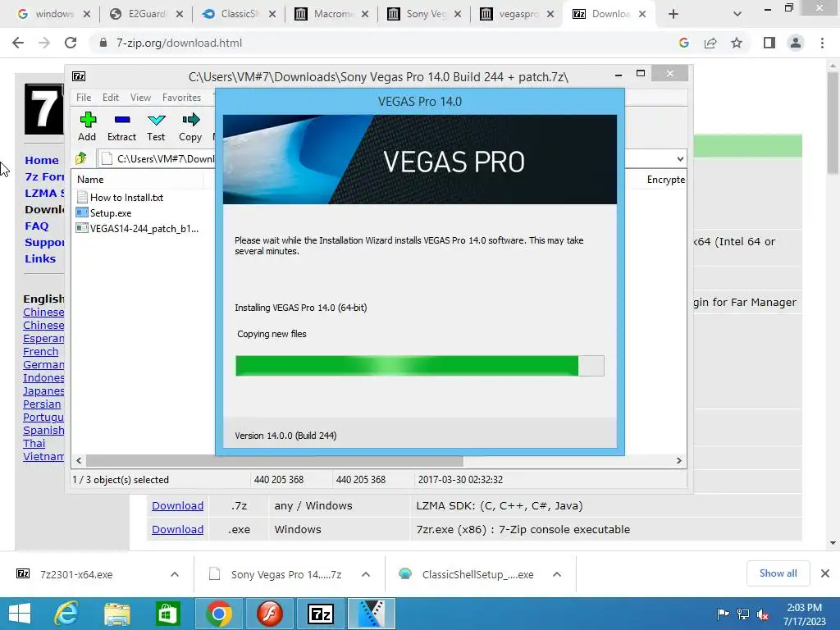Click the Encrypted column header
Screen dimensions: 840x630
[x=665, y=180]
